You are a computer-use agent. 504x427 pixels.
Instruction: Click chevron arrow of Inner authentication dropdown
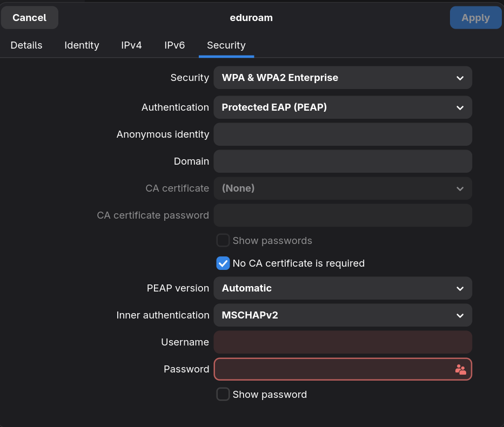click(460, 315)
